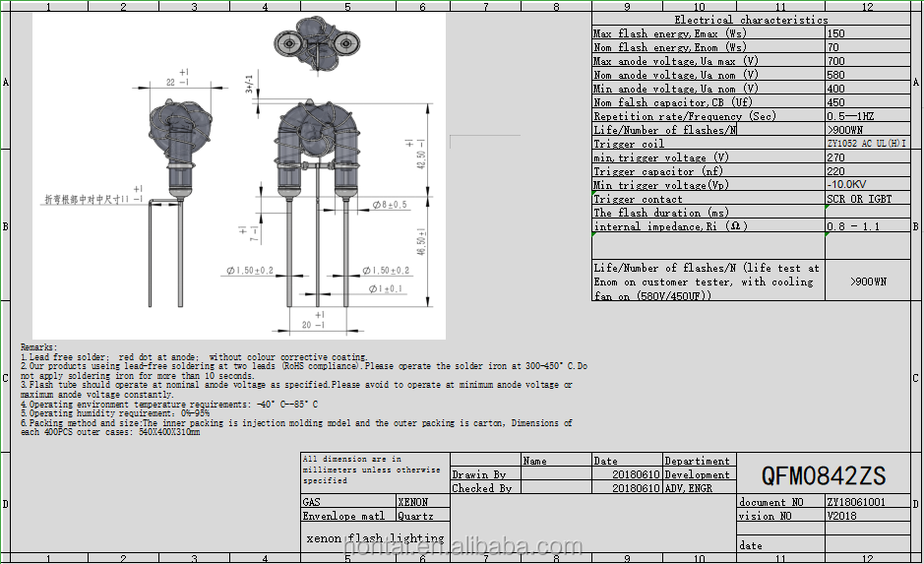Click the '0.8 - 1.1' impedance value

point(853,226)
